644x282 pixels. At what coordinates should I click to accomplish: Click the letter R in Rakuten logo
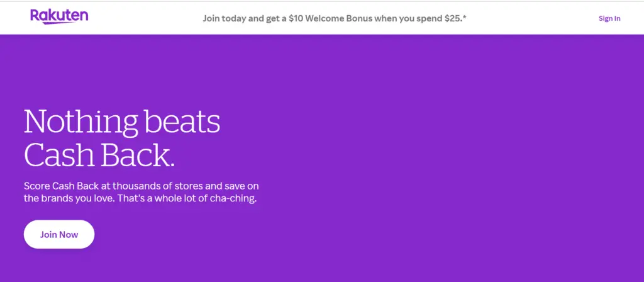pyautogui.click(x=35, y=15)
